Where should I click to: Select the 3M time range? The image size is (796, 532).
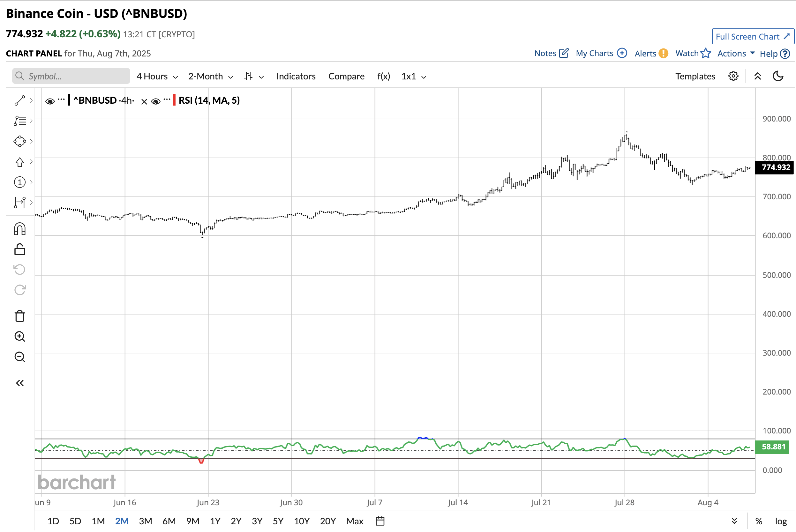(146, 521)
